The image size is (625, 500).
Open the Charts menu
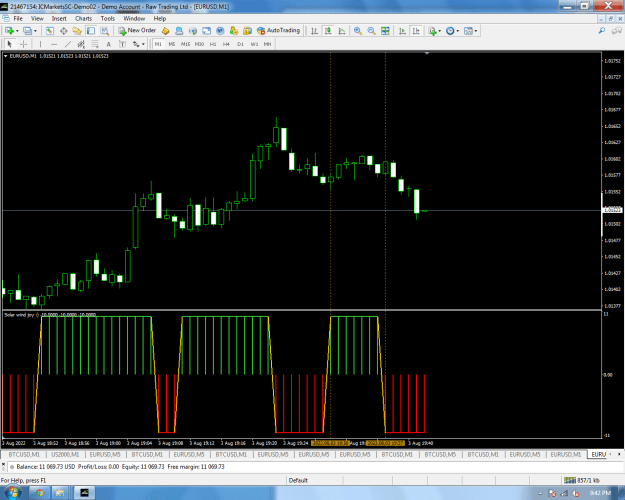[x=83, y=18]
